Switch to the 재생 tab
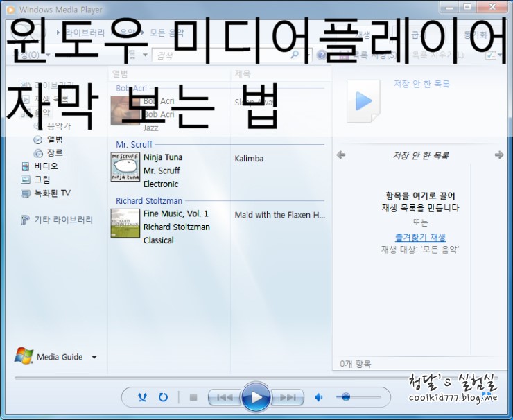Viewport: 513px width, 420px height. 361,35
